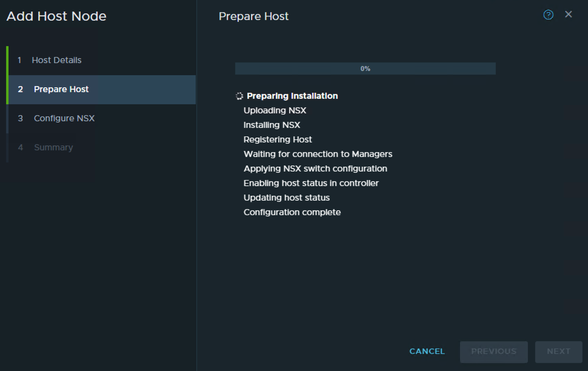Image resolution: width=588 pixels, height=371 pixels.
Task: Click the spinner beside Preparing Installation
Action: coord(239,96)
